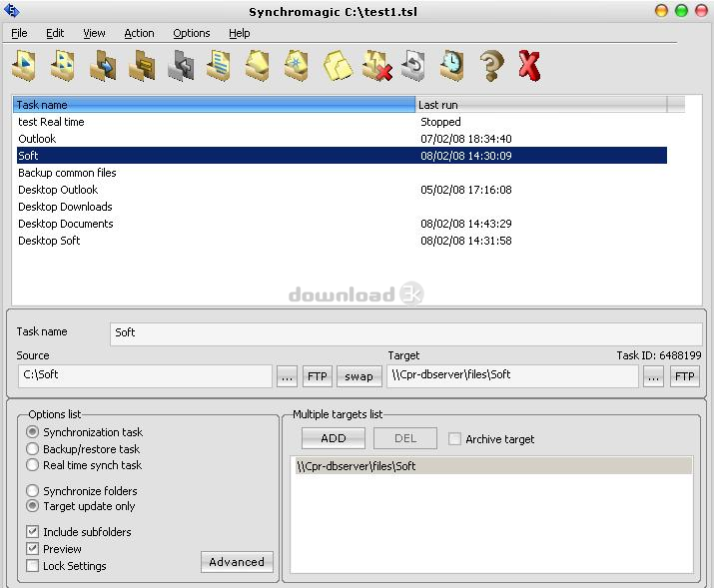Screen dimensions: 714x588
Task: Create new task with the starred folder icon
Action: pos(297,66)
